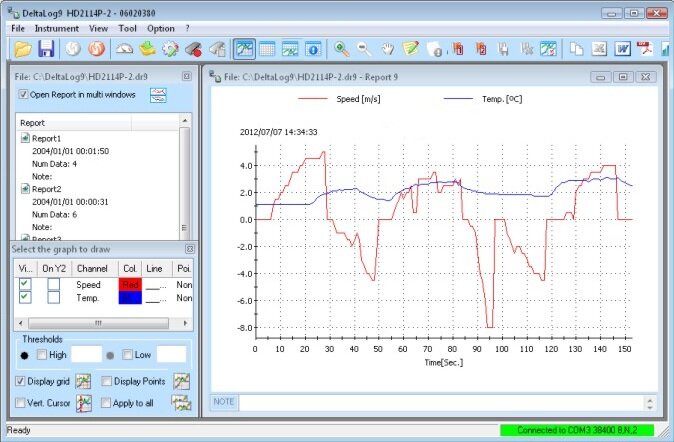Export report to PDF icon
Screen dimensions: 674x442
[x=645, y=49]
